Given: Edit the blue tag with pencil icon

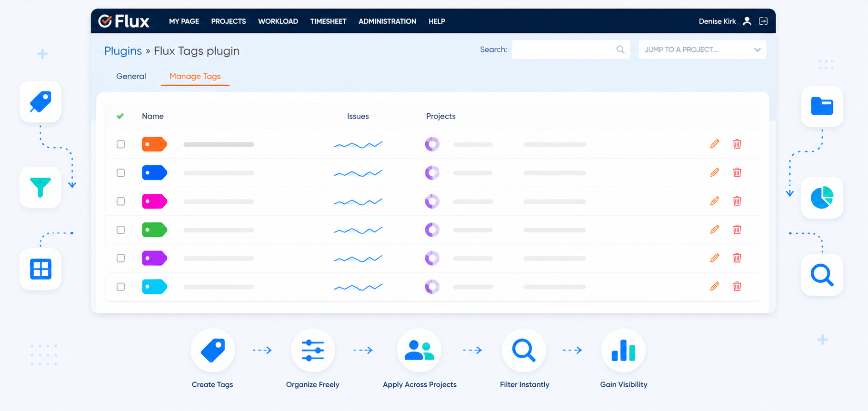Looking at the screenshot, I should [714, 172].
